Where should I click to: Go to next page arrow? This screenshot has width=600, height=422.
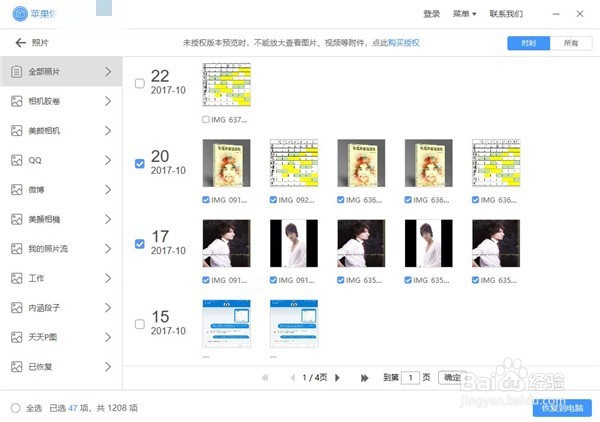(338, 378)
